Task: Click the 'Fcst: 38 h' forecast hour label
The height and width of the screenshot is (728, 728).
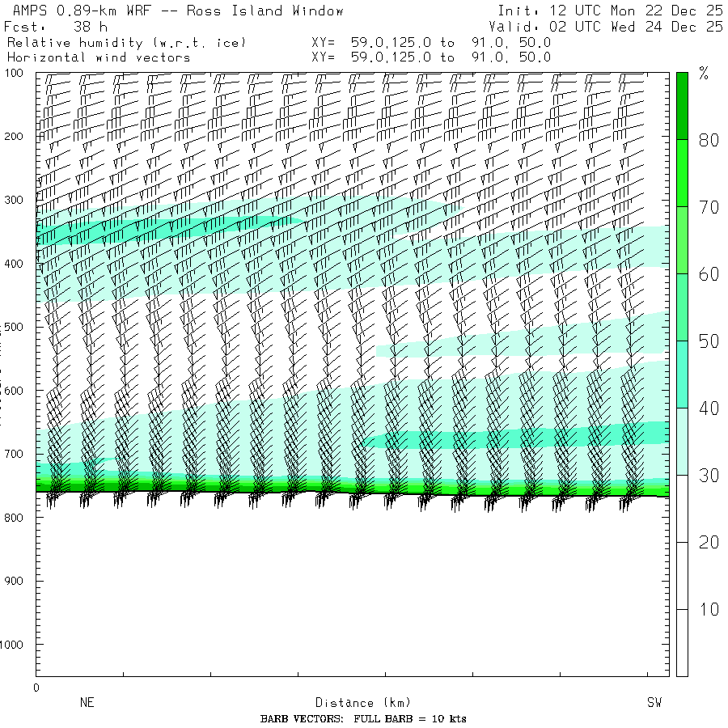Action: (55, 26)
